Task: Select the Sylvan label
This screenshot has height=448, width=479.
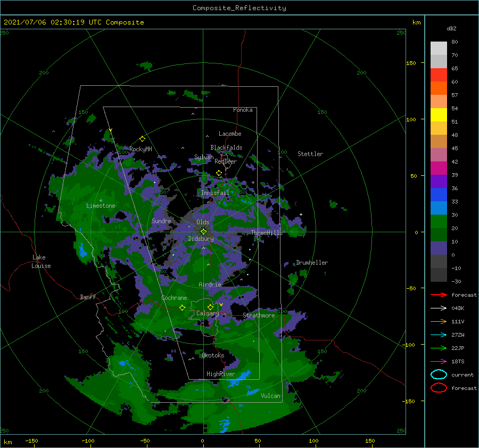Action: coord(204,157)
